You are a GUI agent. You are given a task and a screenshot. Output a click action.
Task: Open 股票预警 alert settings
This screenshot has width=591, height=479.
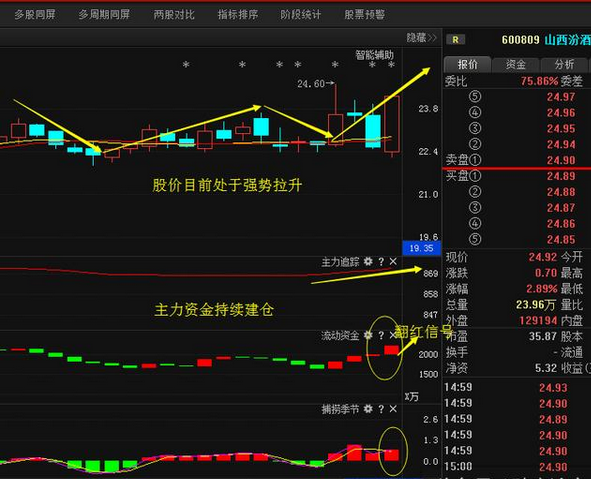point(364,15)
